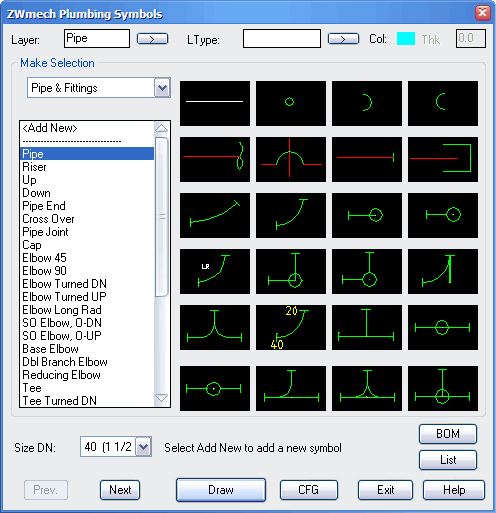
Task: Click into the Layer name field
Action: [97, 39]
